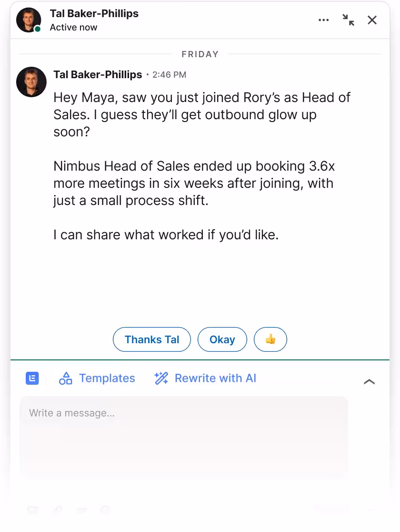Click the blue square extension icon left of Templates
Image resolution: width=400 pixels, height=532 pixels.
point(32,378)
